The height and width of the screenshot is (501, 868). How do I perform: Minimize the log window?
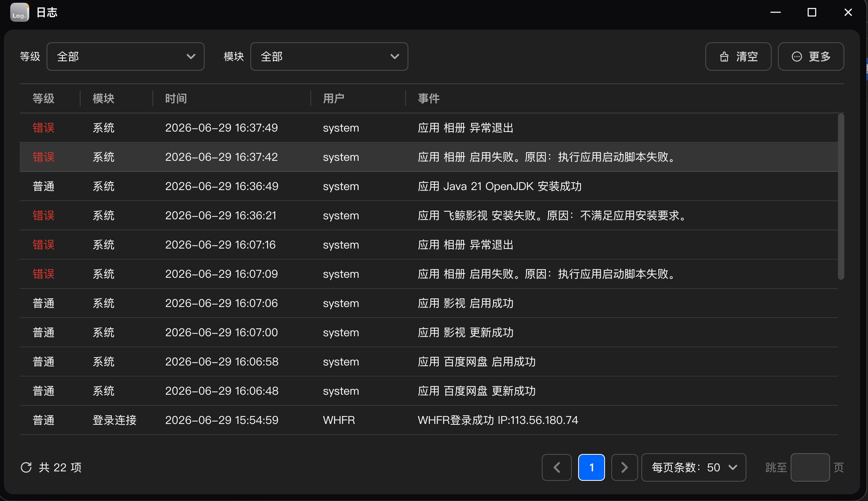(776, 12)
